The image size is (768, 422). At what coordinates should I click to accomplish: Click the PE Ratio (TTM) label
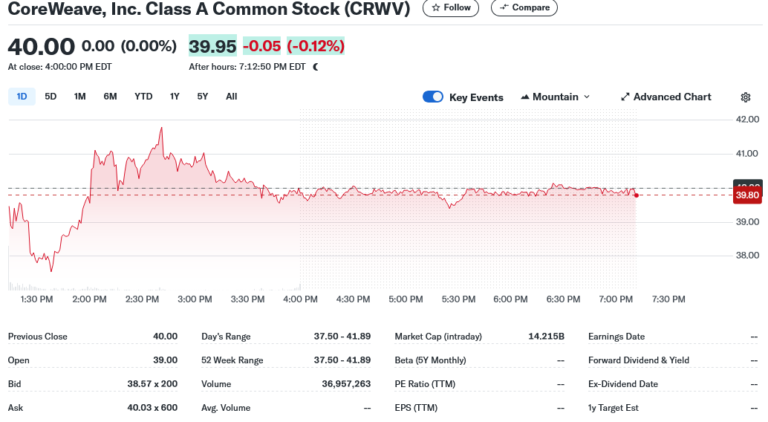425,384
